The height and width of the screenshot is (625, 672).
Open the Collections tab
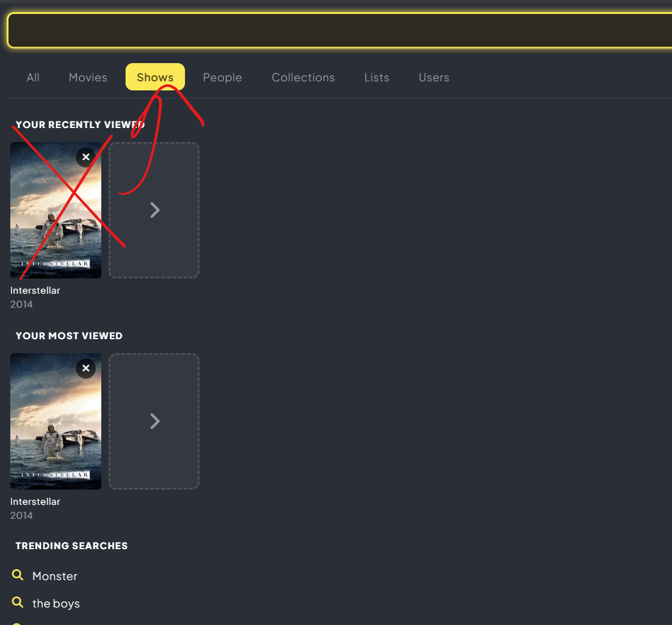[x=303, y=77]
